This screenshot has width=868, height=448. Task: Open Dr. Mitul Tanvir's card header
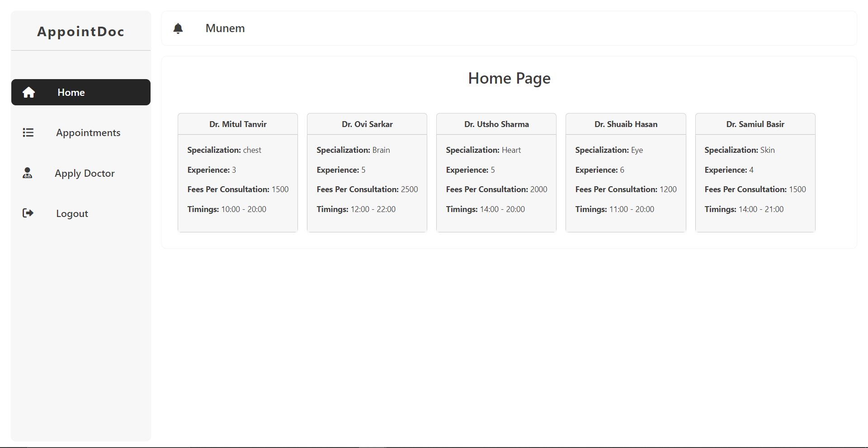238,124
